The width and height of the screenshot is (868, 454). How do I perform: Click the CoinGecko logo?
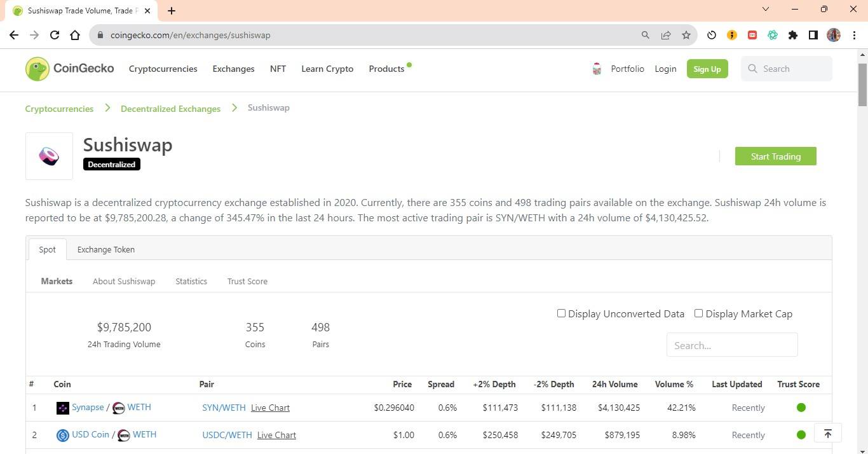pyautogui.click(x=69, y=69)
